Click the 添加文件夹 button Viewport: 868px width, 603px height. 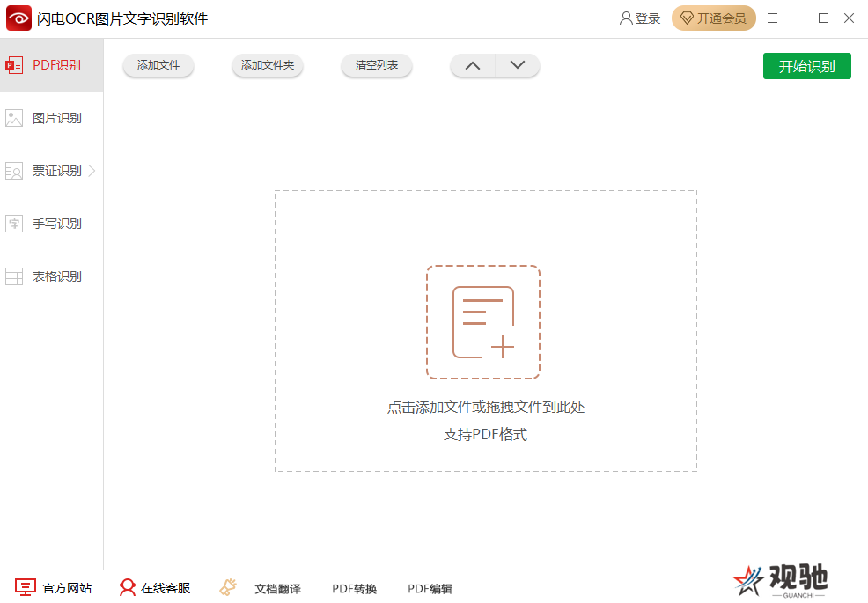(268, 65)
